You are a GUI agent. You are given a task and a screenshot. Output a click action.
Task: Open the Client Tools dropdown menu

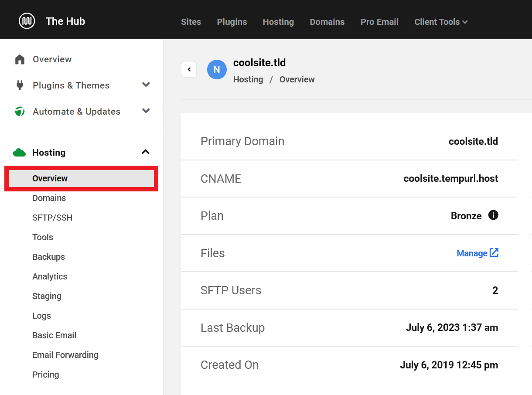(x=441, y=22)
